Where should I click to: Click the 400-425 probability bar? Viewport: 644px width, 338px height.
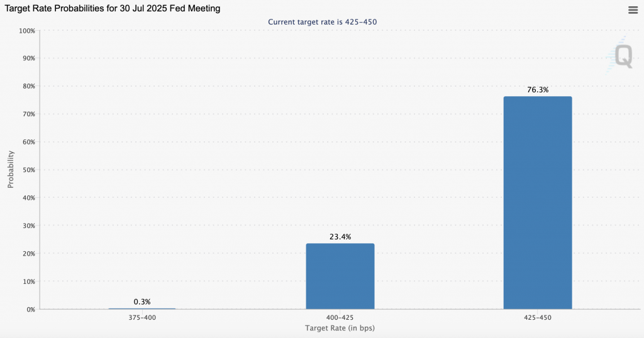(x=340, y=276)
